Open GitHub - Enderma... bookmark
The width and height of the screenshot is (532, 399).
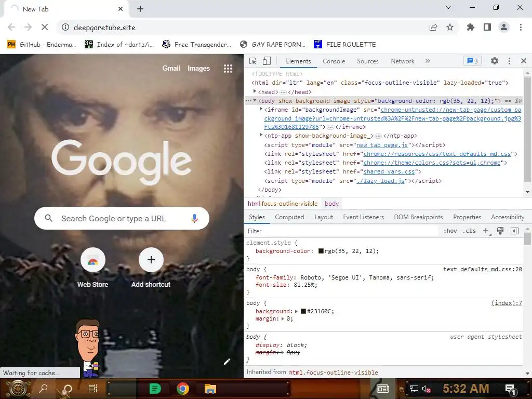click(x=42, y=45)
